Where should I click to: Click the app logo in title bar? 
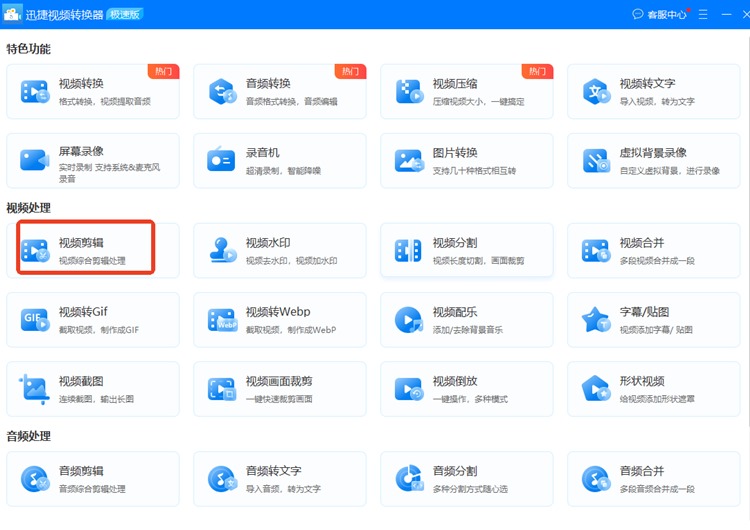(x=12, y=13)
